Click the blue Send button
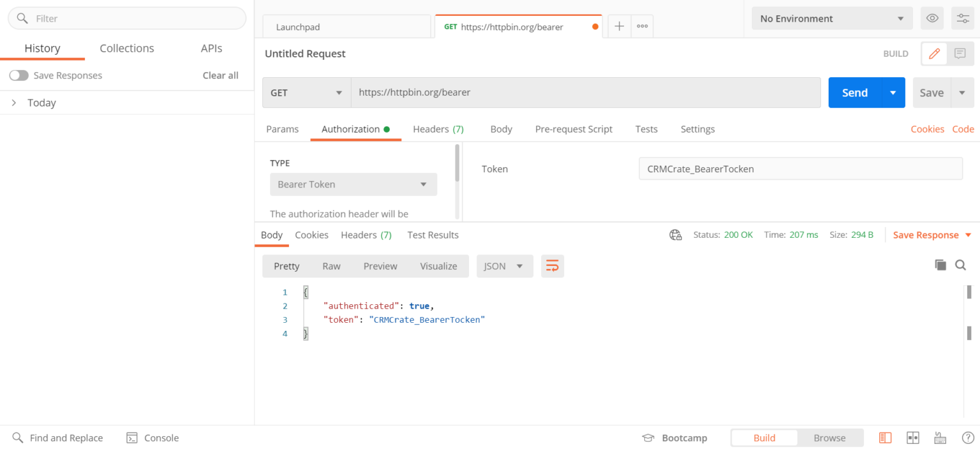Viewport: 980px width, 449px height. click(x=854, y=92)
